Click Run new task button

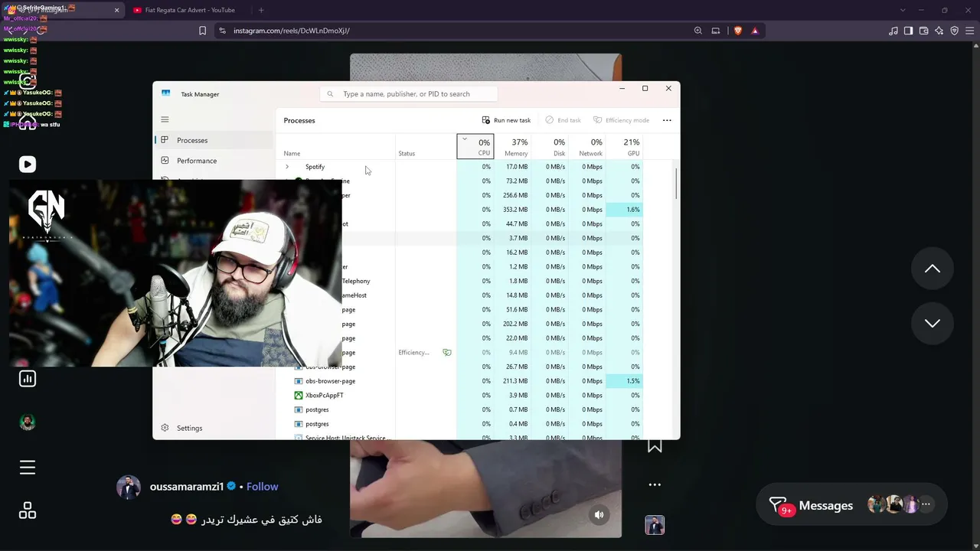(506, 120)
